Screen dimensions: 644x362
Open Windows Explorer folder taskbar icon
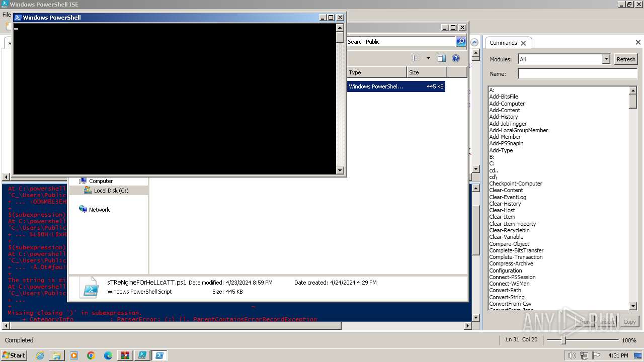coord(57,355)
